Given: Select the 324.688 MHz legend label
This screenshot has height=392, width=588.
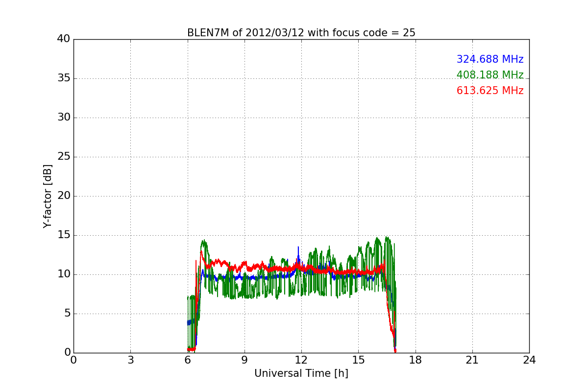Looking at the screenshot, I should 490,59.
